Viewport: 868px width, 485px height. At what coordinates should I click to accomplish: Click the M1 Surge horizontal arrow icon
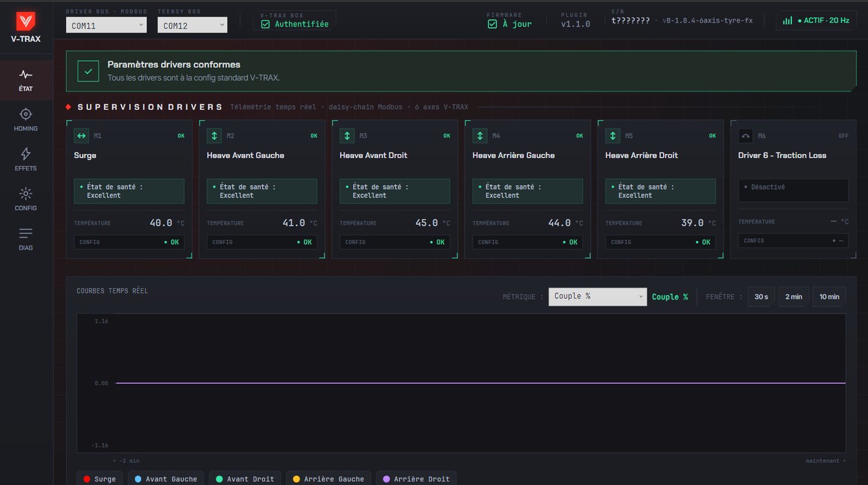coord(81,135)
